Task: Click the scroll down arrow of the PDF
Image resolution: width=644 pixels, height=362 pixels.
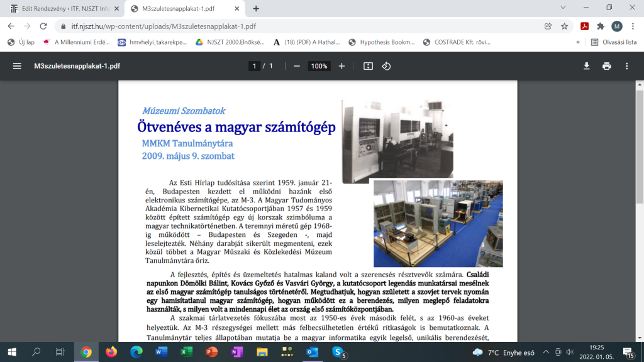Action: click(640, 338)
